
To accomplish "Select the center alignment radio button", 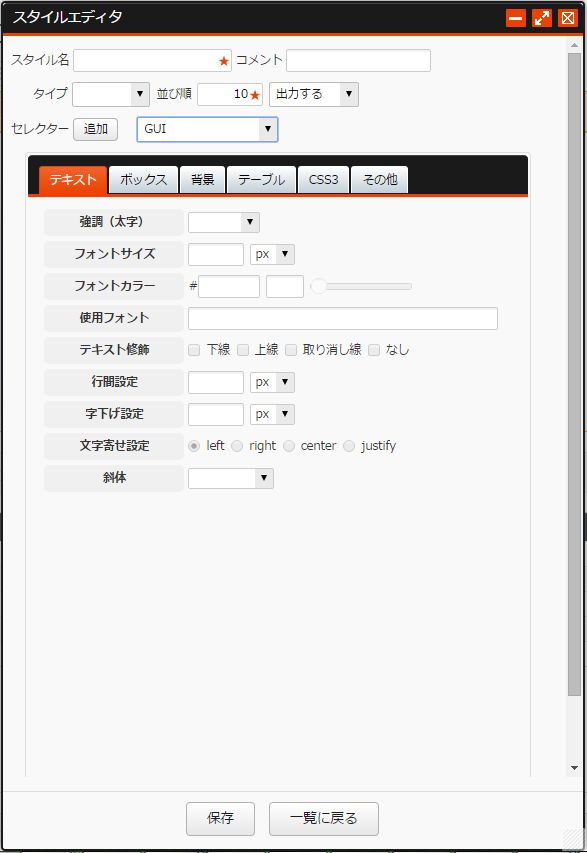I will [289, 446].
